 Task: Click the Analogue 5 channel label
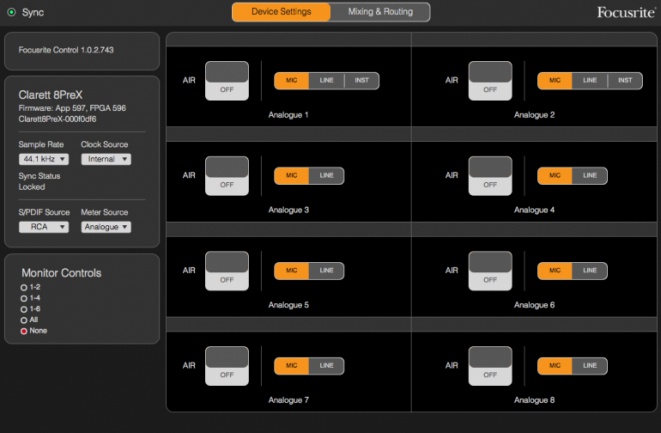289,305
